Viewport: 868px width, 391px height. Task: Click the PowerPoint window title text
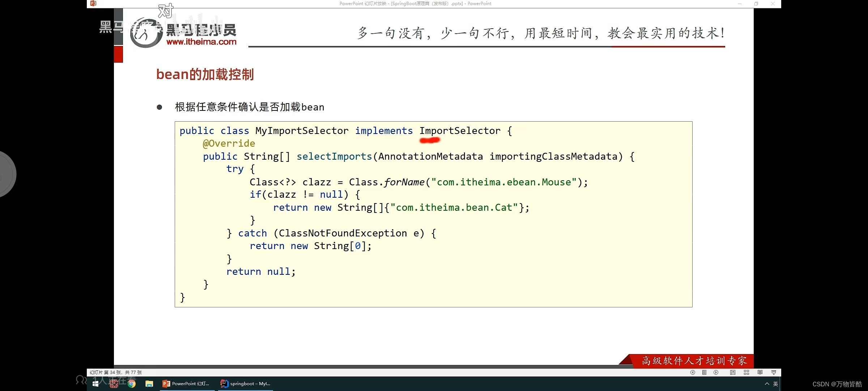pos(415,4)
